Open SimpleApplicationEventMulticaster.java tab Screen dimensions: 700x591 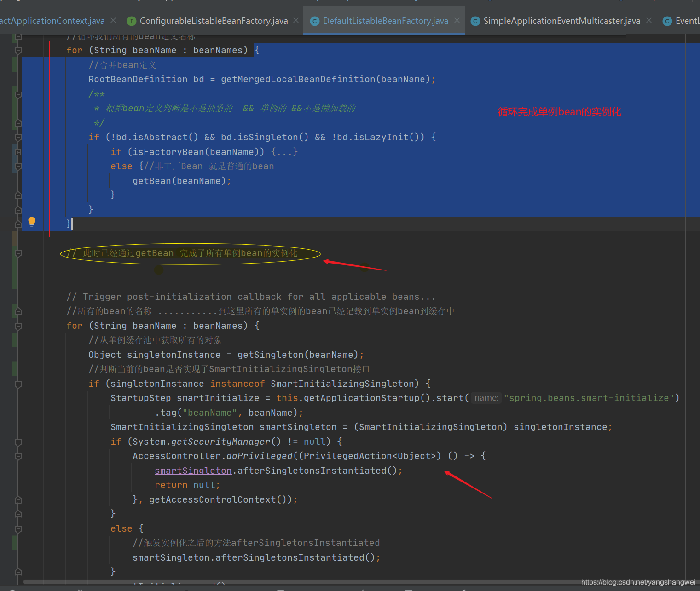[x=561, y=21]
